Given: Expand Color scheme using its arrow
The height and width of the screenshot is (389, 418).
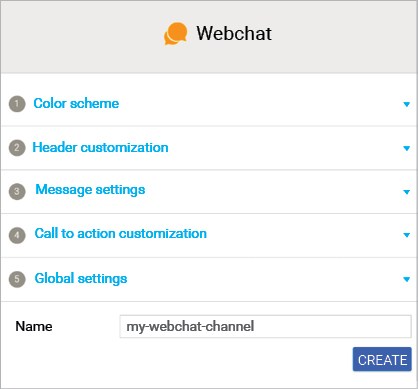Looking at the screenshot, I should pos(406,104).
